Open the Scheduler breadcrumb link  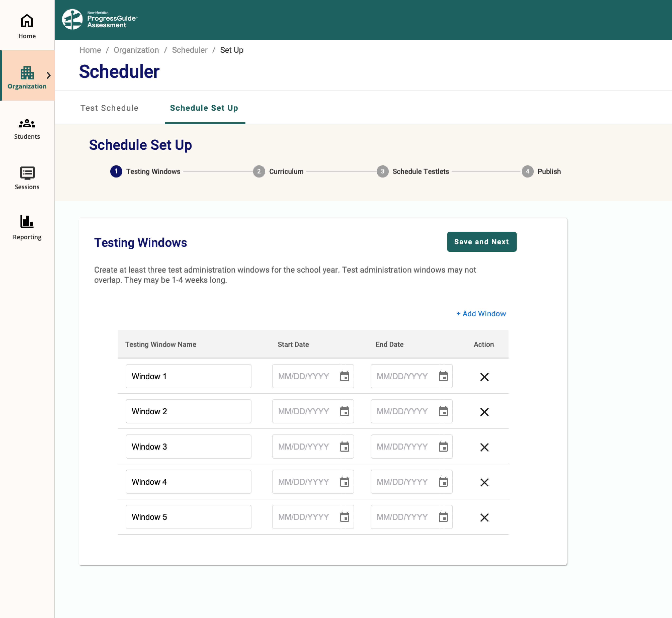[x=189, y=50]
